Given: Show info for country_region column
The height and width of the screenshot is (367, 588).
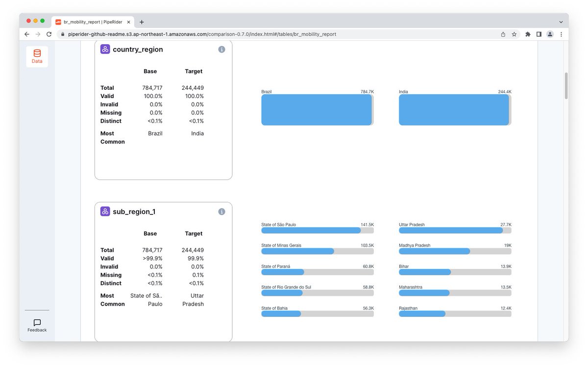Looking at the screenshot, I should tap(221, 50).
